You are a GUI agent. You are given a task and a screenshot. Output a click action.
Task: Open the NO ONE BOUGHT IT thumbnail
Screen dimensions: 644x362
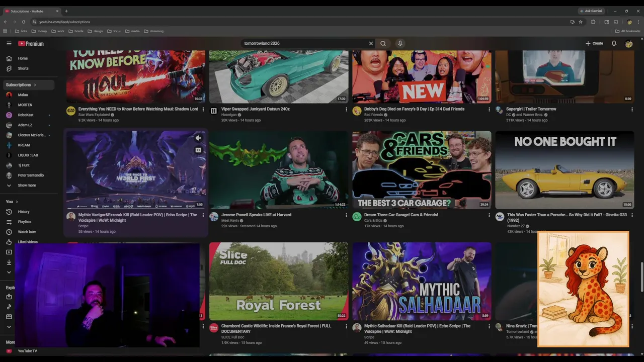click(x=565, y=170)
